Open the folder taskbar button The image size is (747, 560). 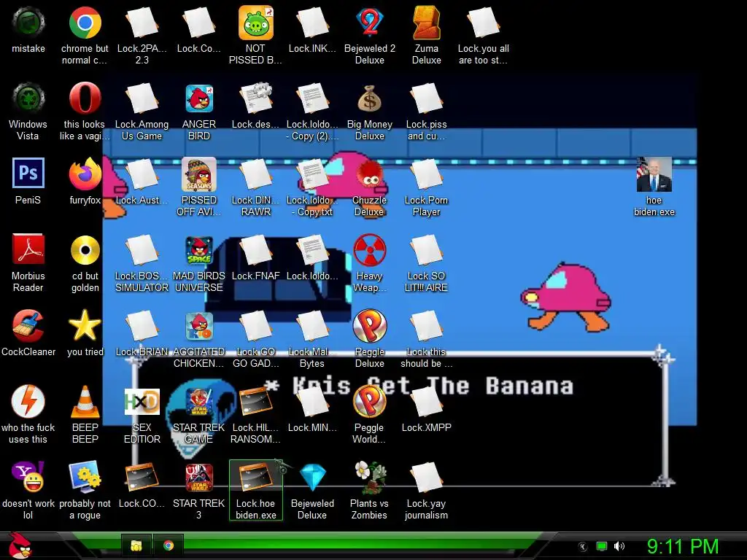136,545
